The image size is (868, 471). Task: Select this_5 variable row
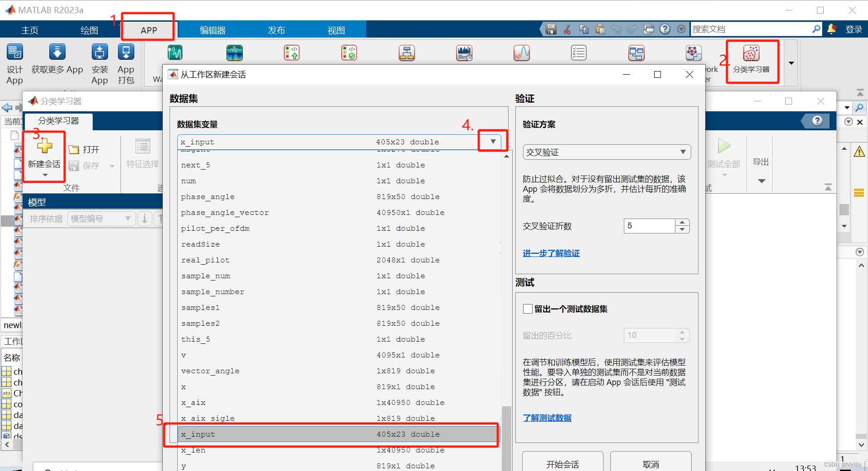coord(339,339)
